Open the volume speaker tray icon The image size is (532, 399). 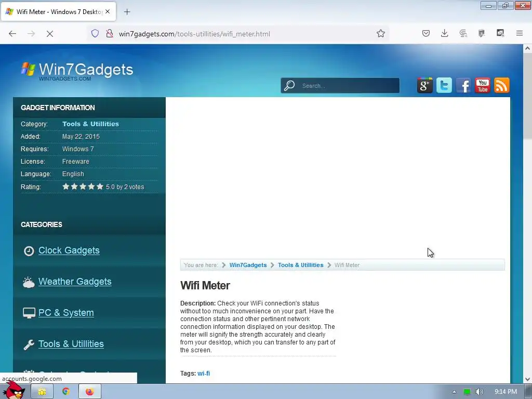click(479, 392)
